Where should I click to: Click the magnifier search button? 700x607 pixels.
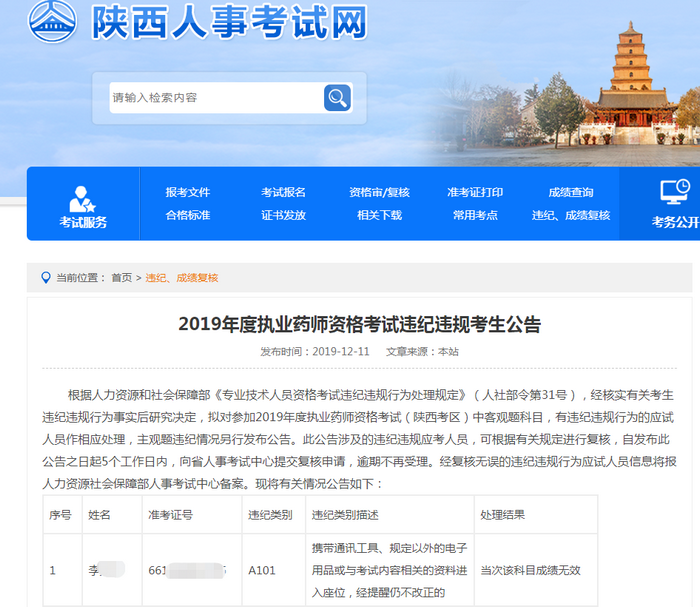337,98
